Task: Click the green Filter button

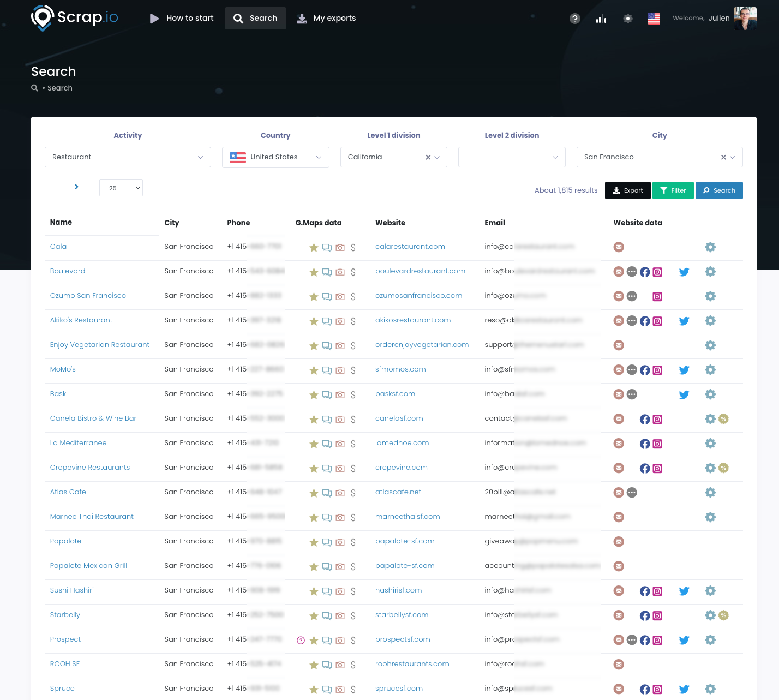Action: (673, 190)
